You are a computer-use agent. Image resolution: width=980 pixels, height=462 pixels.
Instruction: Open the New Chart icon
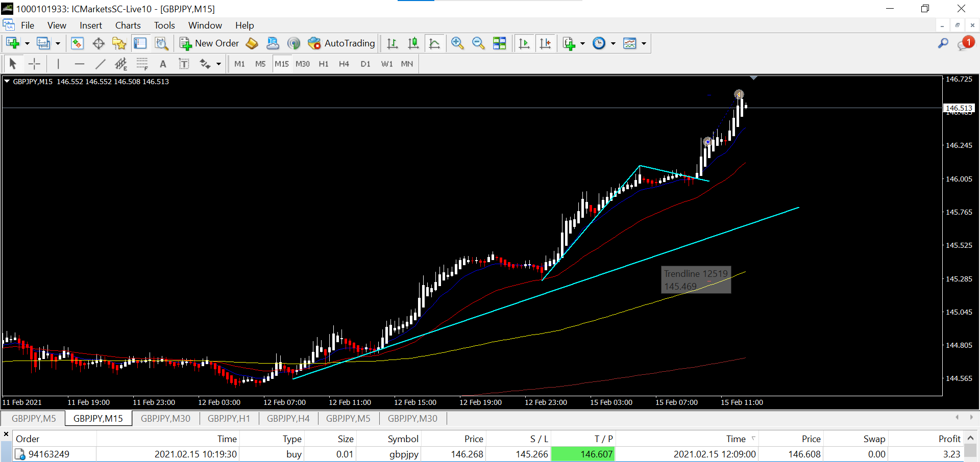13,43
